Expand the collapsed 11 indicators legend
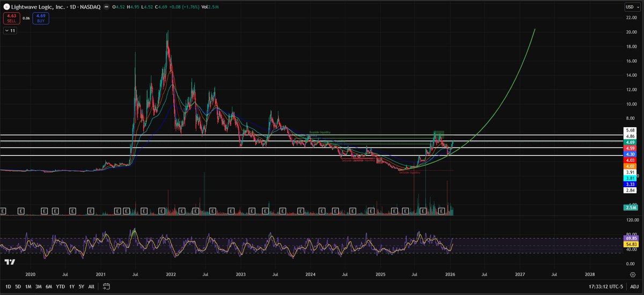The width and height of the screenshot is (644, 295). pyautogui.click(x=10, y=31)
